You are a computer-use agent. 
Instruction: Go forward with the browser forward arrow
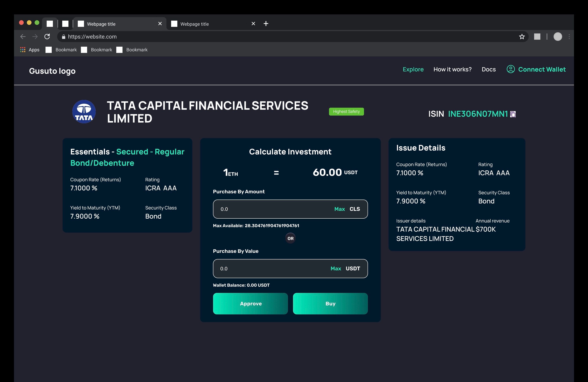(x=35, y=37)
